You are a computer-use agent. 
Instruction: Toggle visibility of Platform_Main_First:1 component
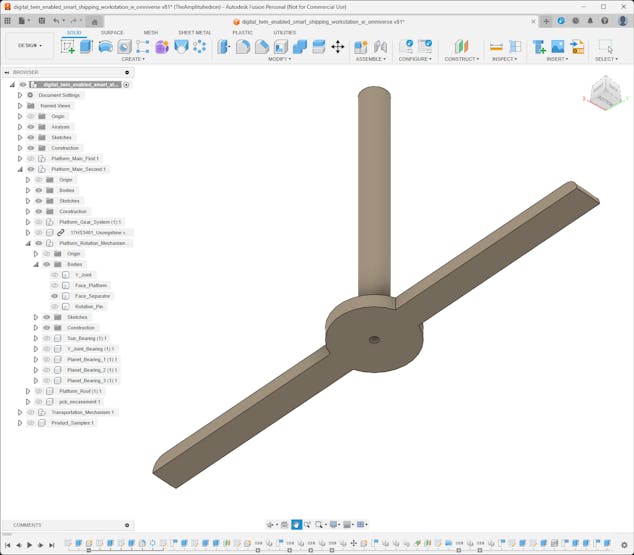30,159
